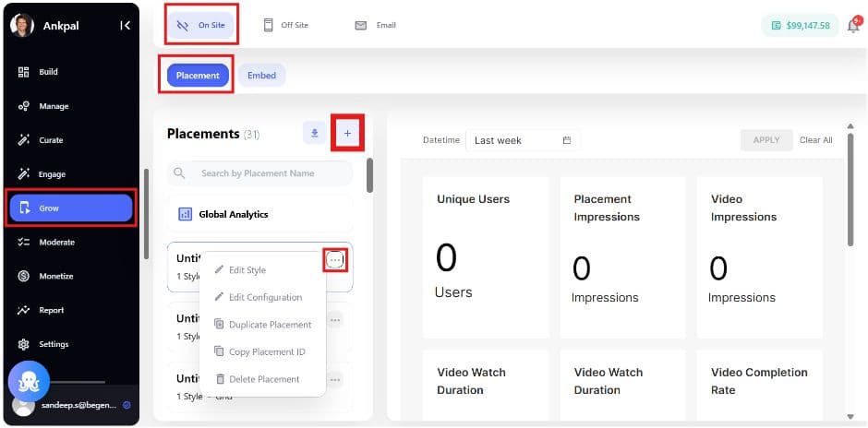
Task: Open the octopus chat assistant icon
Action: [x=29, y=382]
